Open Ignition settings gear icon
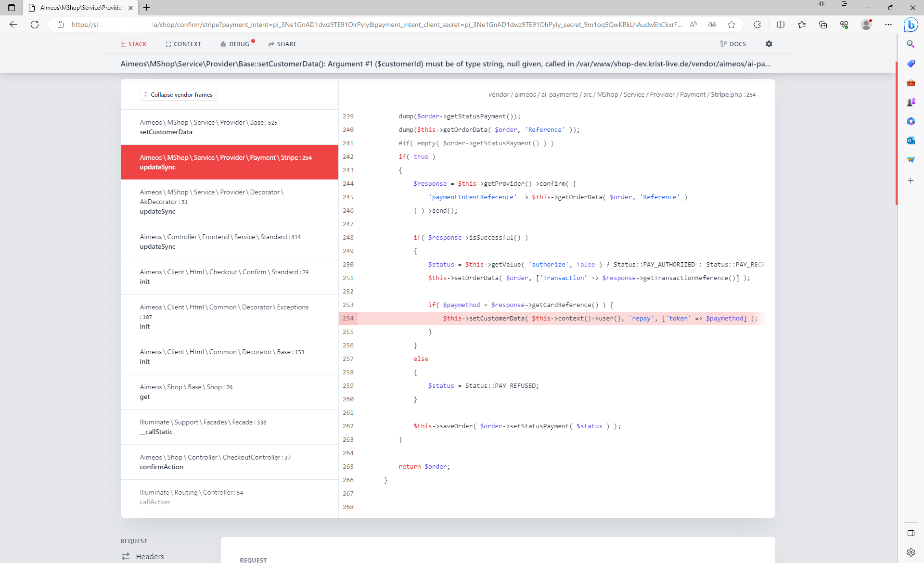 (769, 44)
